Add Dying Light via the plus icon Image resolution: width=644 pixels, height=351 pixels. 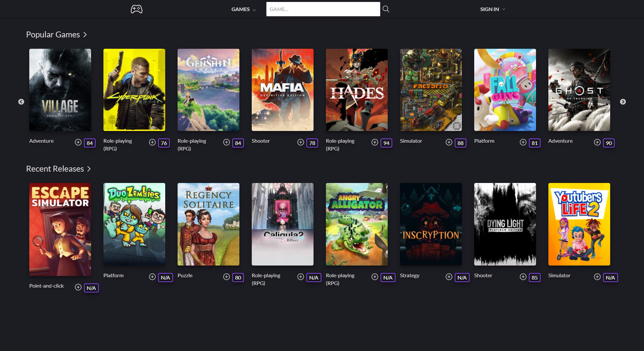point(523,277)
